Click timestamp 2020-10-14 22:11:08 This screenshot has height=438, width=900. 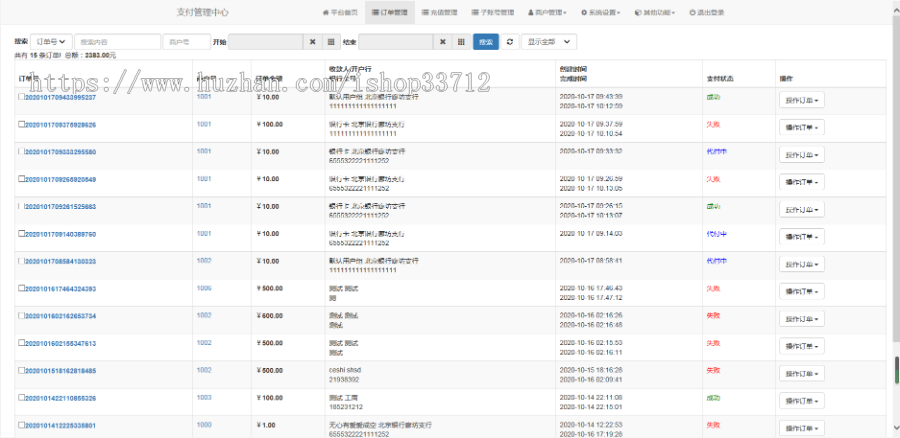point(591,398)
